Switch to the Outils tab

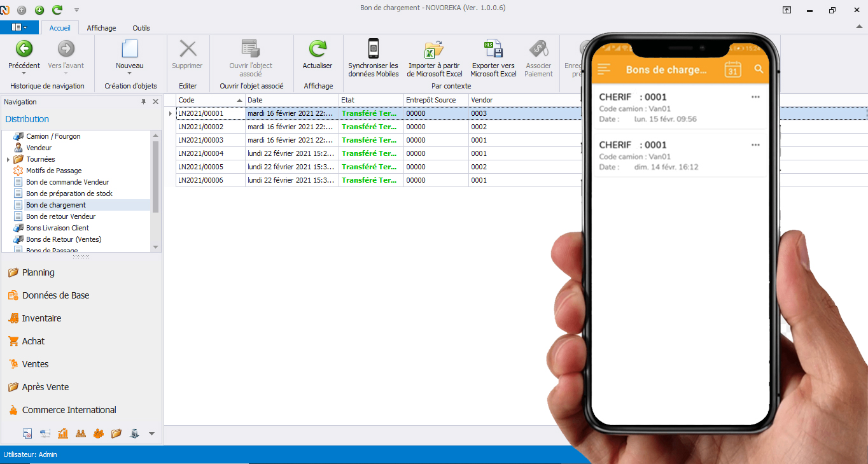pyautogui.click(x=141, y=28)
